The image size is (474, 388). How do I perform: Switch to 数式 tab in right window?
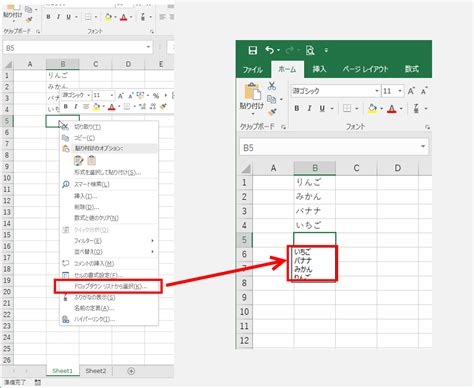pos(411,69)
